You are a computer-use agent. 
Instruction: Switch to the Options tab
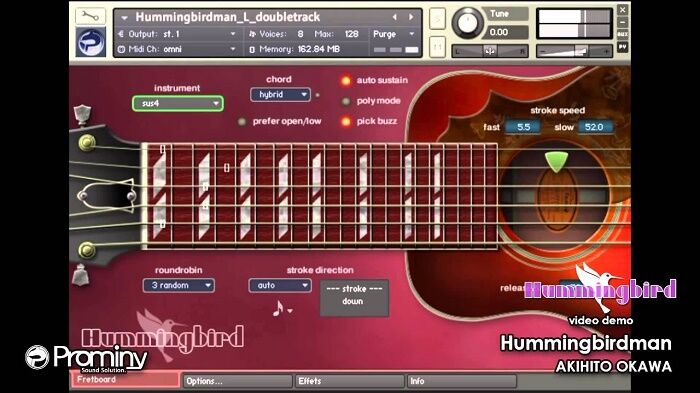pos(238,381)
